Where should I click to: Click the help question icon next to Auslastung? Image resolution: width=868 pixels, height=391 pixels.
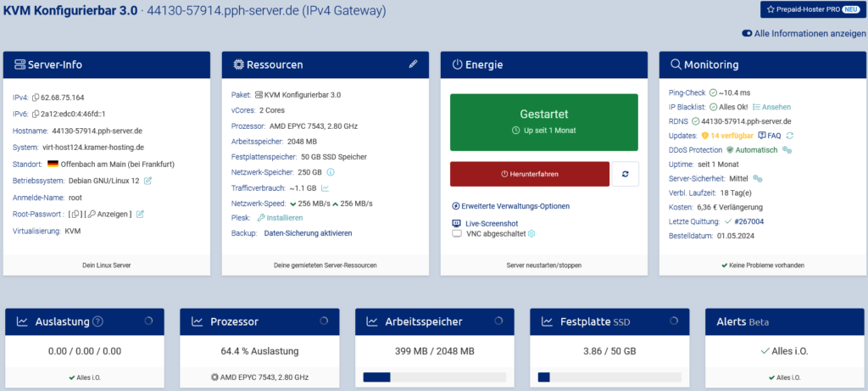(x=98, y=321)
